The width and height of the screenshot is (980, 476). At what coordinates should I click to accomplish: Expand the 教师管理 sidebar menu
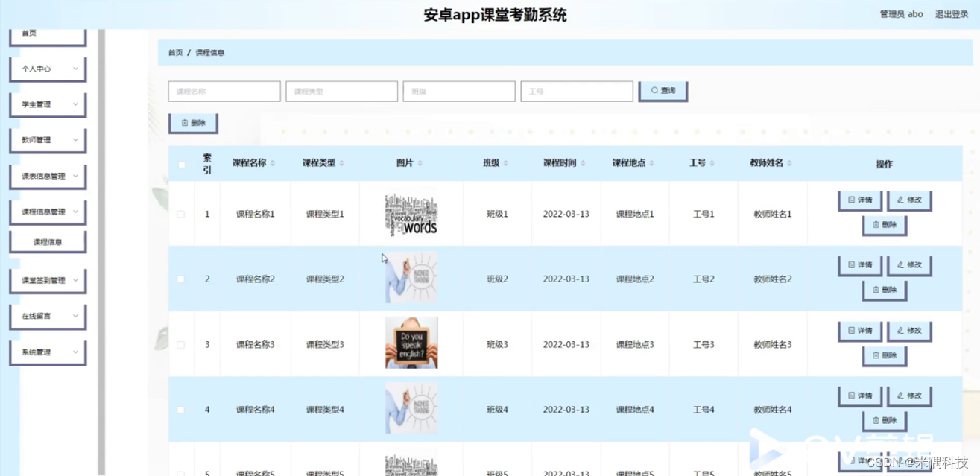tap(48, 140)
